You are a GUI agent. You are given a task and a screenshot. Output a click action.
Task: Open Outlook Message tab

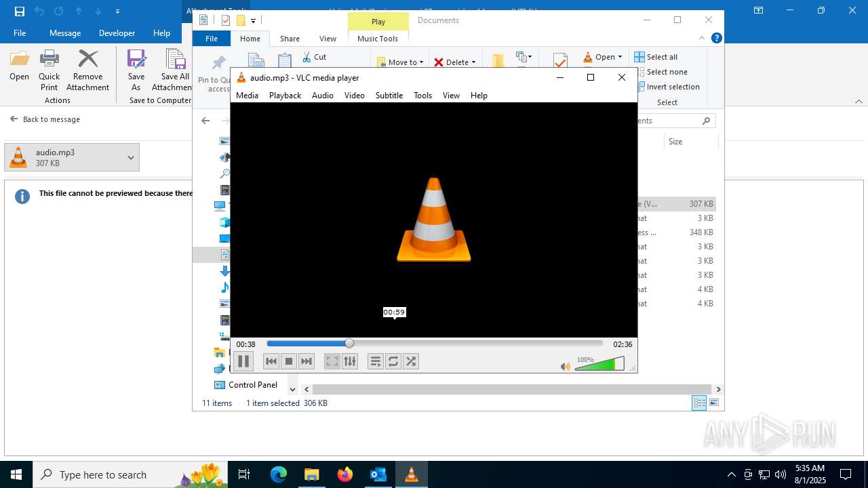[65, 33]
